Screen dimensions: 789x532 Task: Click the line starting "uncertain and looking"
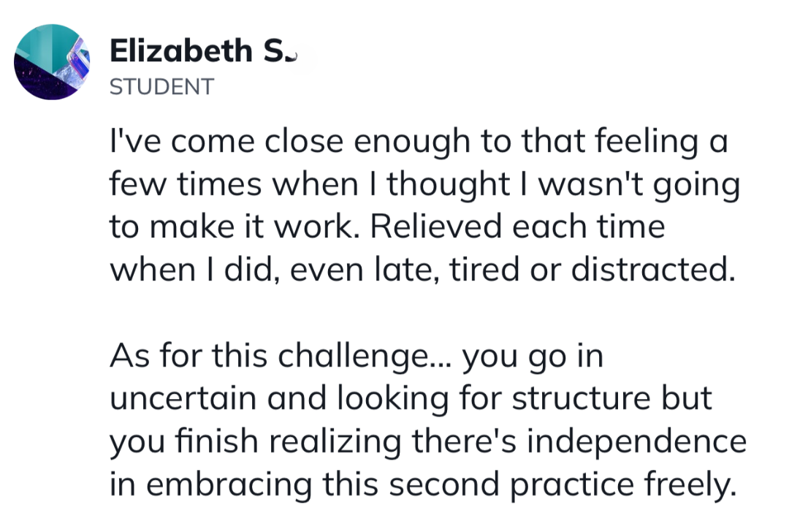(x=411, y=399)
